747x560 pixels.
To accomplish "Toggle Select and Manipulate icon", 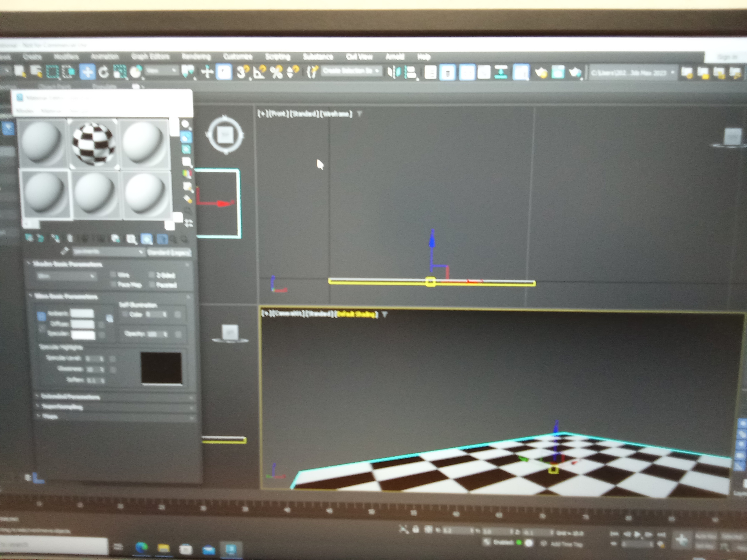I will (x=207, y=72).
